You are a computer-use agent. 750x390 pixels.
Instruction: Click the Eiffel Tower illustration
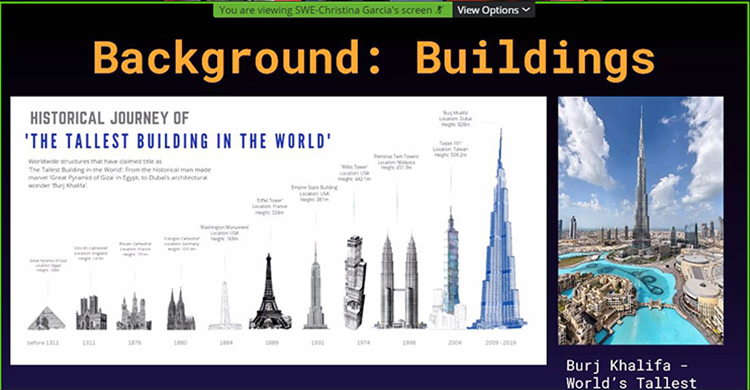(x=270, y=291)
